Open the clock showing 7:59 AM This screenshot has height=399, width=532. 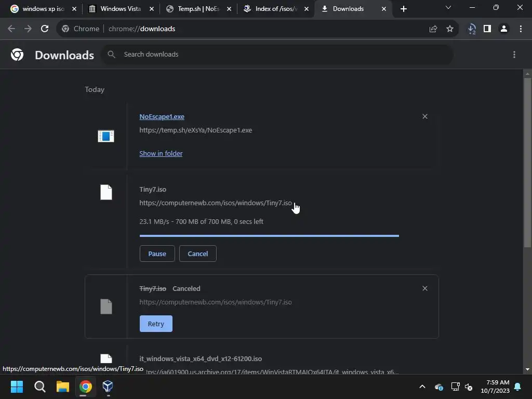click(x=495, y=387)
